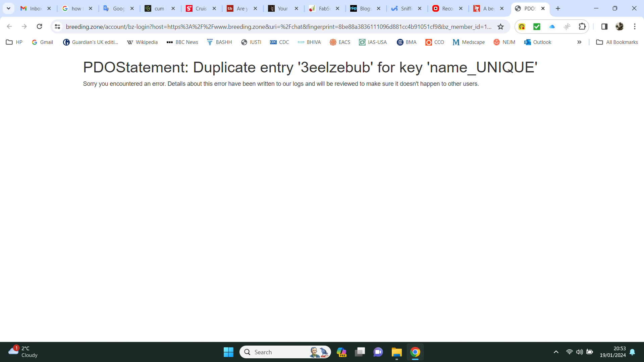644x362 pixels.
Task: Click the Chrome profile account icon
Action: [x=620, y=26]
